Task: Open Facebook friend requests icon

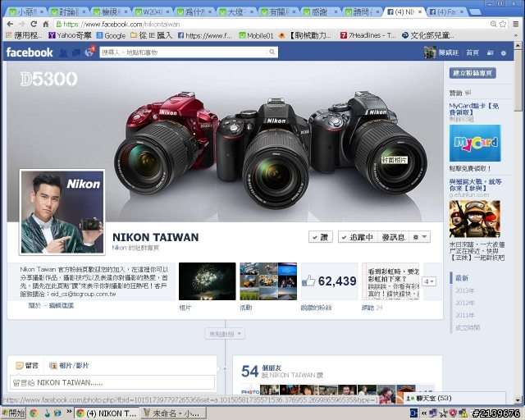Action: (63, 52)
